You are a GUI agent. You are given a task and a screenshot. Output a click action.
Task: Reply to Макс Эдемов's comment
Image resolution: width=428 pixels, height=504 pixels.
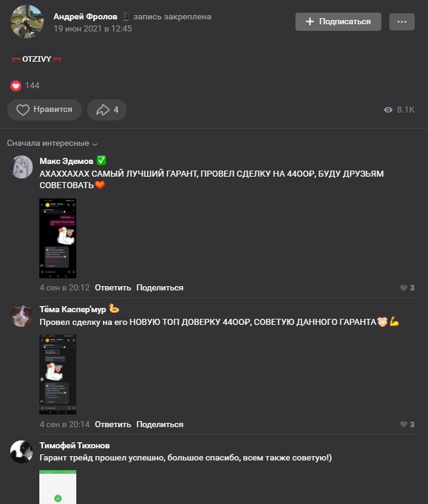(x=113, y=287)
